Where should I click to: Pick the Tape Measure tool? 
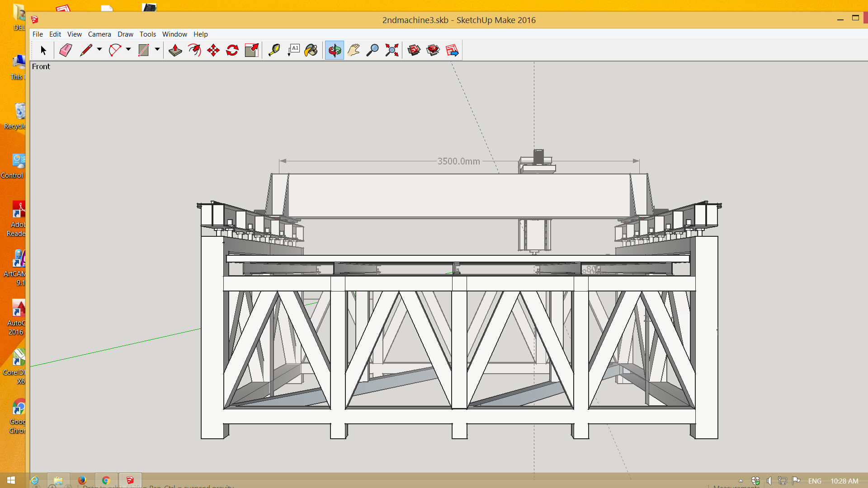[x=274, y=50]
